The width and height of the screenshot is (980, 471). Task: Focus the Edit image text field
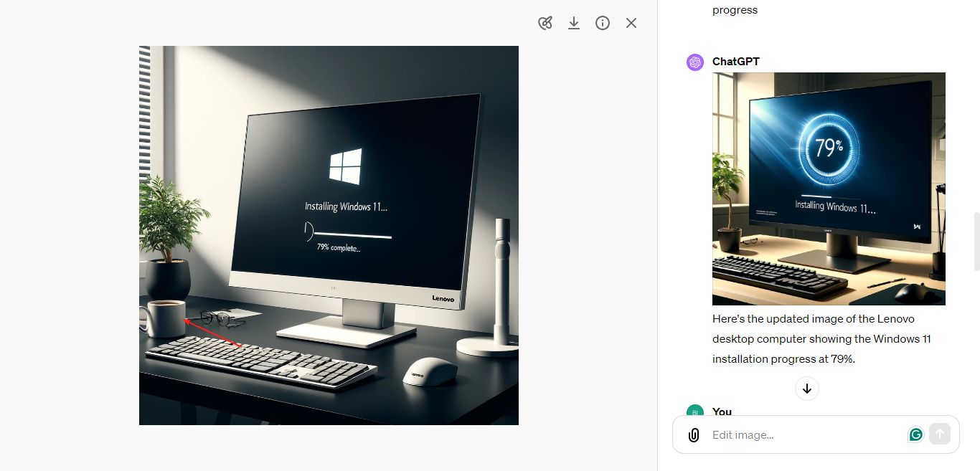pos(807,434)
